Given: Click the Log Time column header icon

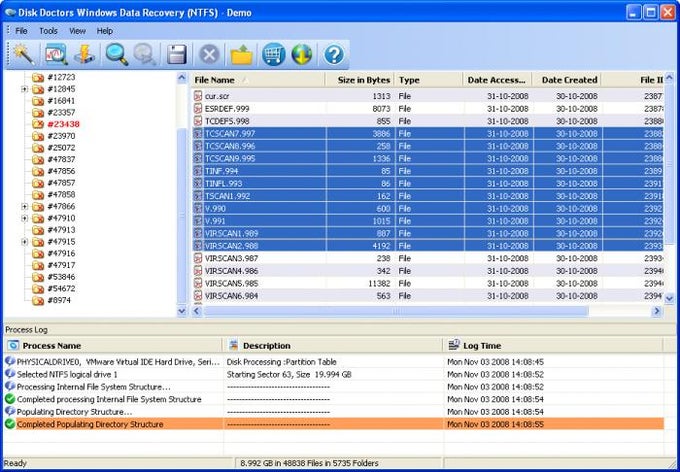Looking at the screenshot, I should (454, 345).
